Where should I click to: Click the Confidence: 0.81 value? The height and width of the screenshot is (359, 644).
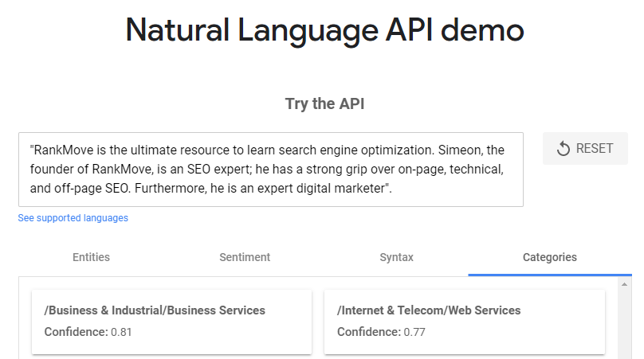[x=88, y=332]
